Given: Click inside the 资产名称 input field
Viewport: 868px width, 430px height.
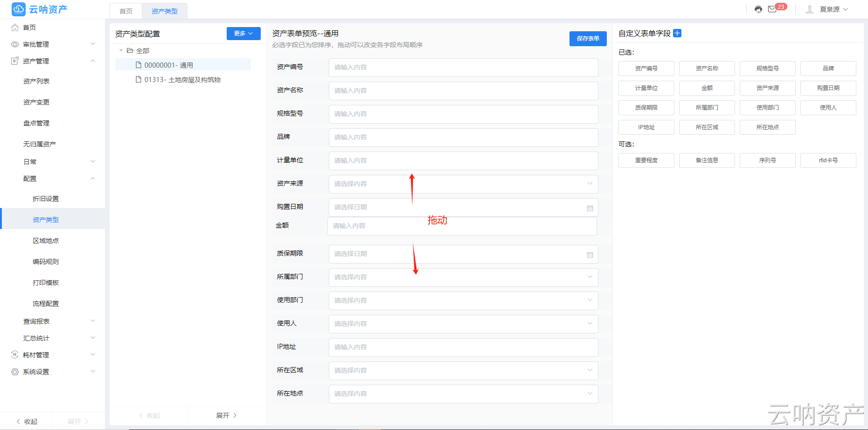Looking at the screenshot, I should [463, 90].
